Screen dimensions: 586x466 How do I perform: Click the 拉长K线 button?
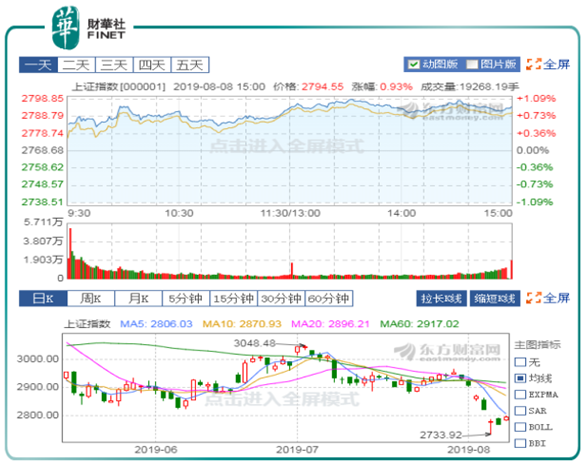(441, 299)
